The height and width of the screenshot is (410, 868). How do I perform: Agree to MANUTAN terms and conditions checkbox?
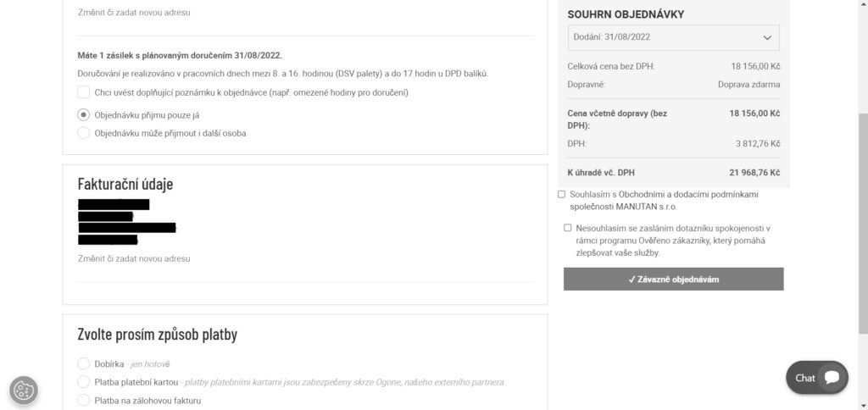pyautogui.click(x=561, y=194)
